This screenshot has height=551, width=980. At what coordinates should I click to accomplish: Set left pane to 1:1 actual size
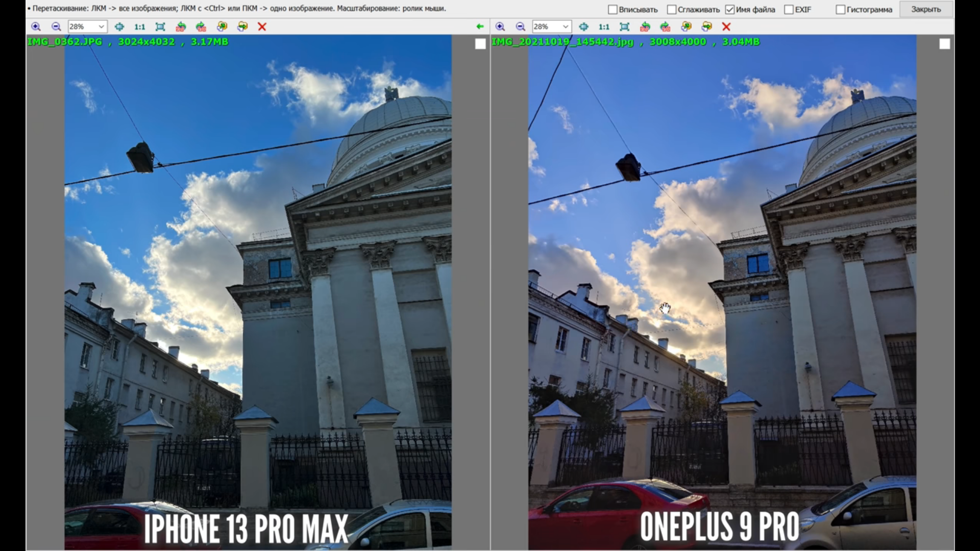coord(140,27)
